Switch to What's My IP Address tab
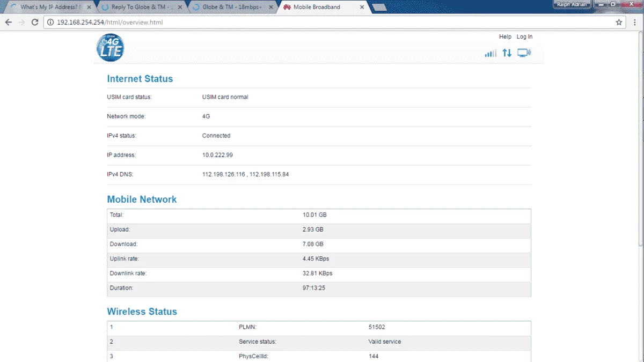Image resolution: width=644 pixels, height=362 pixels. coord(51,8)
